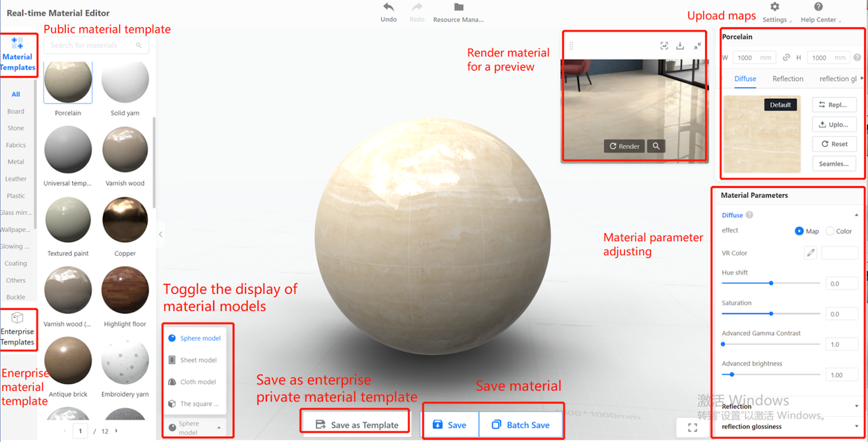Click the Undo arrow icon
868x442 pixels.
coord(388,7)
